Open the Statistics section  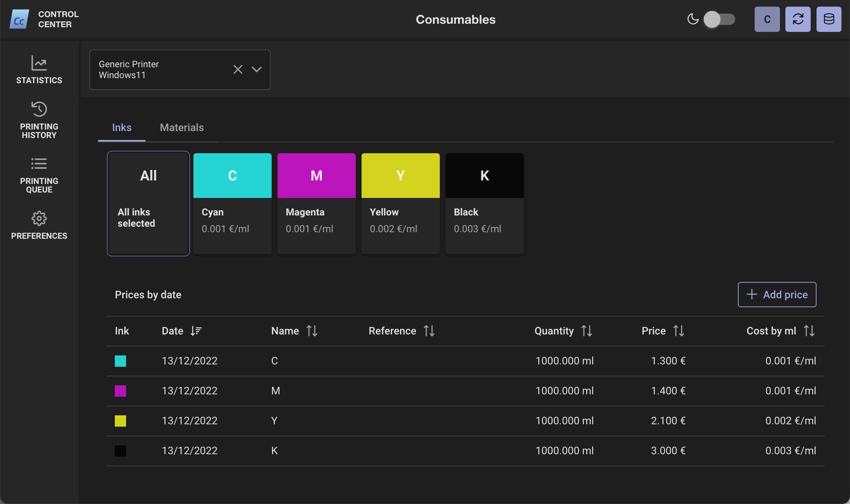39,70
